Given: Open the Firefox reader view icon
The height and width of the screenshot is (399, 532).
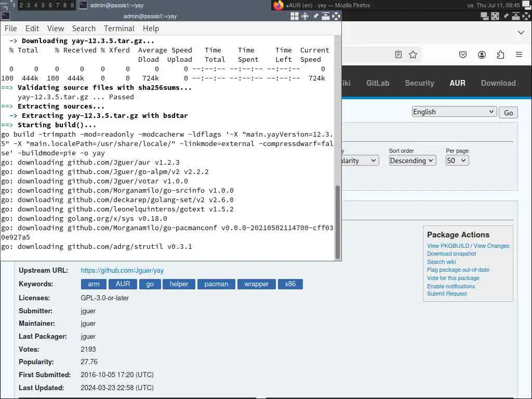Looking at the screenshot, I should [398, 55].
